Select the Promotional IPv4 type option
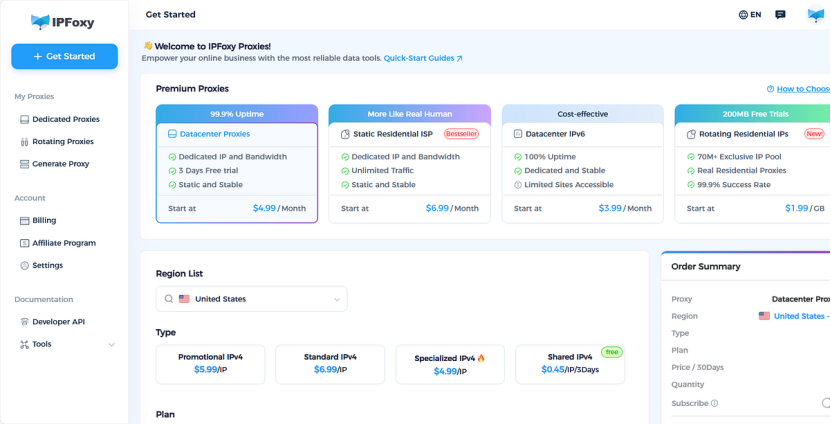 click(x=210, y=363)
